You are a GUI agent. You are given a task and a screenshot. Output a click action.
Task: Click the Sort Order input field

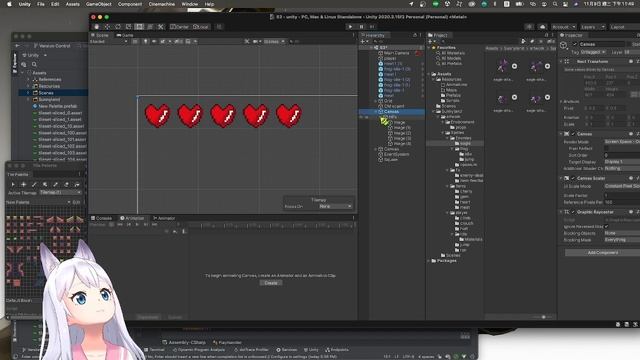click(x=622, y=155)
